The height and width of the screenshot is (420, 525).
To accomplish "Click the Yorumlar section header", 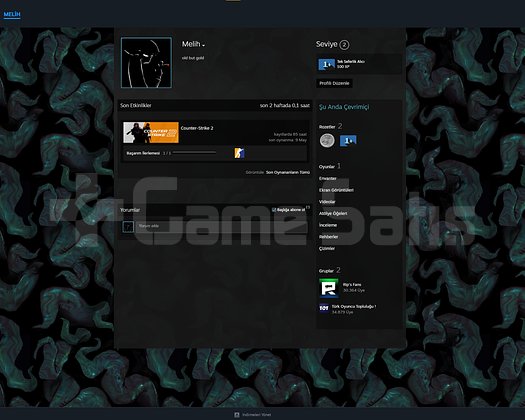I will point(130,210).
